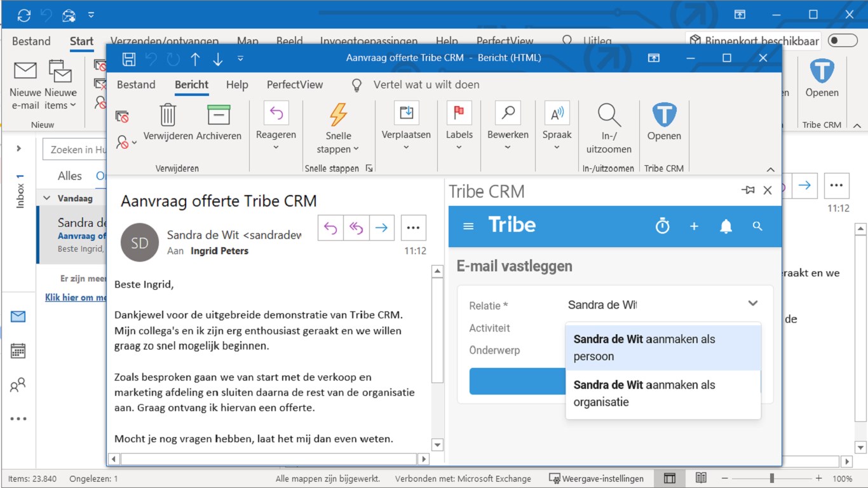This screenshot has width=868, height=488.
Task: Click the zoom slider handle in status bar
Action: 771,478
